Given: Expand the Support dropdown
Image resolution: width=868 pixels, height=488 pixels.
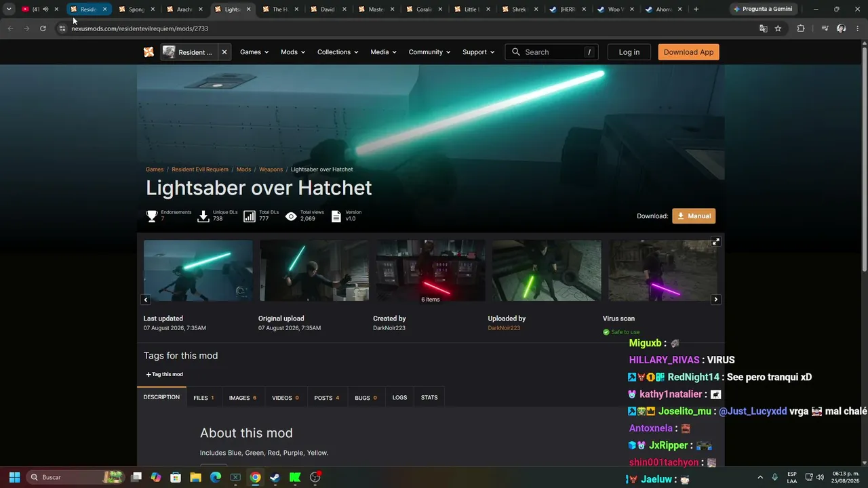Looking at the screenshot, I should point(478,52).
